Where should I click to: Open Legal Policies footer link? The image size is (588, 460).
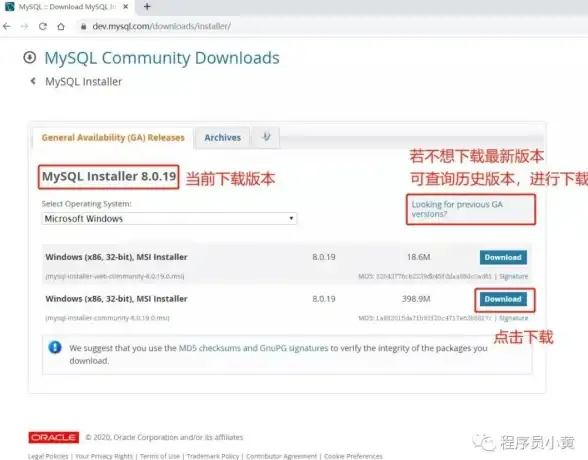(x=48, y=456)
